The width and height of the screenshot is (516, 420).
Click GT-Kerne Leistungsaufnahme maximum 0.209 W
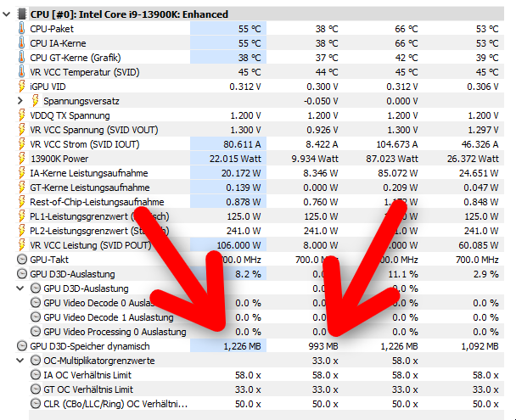tap(401, 188)
